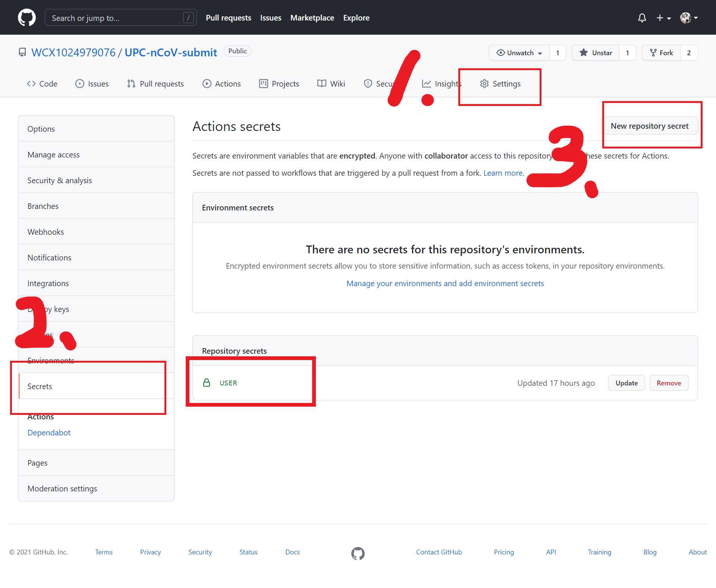The height and width of the screenshot is (588, 716).
Task: Click the Settings gear icon tab
Action: click(x=484, y=84)
